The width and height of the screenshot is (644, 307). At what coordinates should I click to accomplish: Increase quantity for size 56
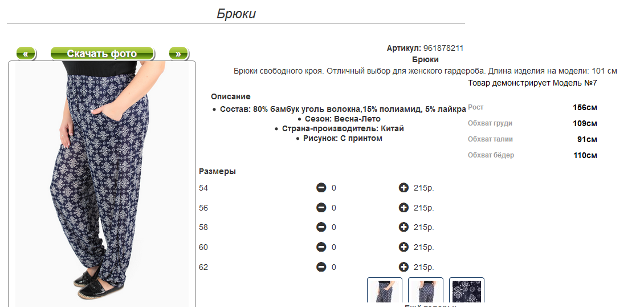[x=403, y=208]
